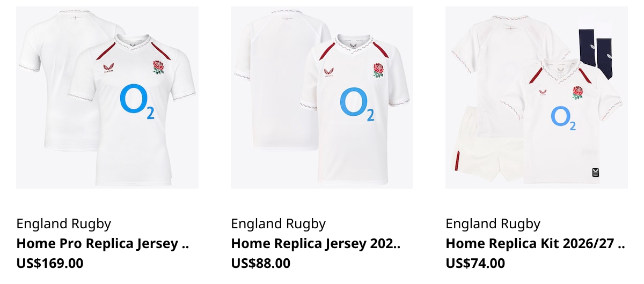Open the Home Pro Replica Jersey product image
The width and height of the screenshot is (644, 284).
pyautogui.click(x=107, y=98)
